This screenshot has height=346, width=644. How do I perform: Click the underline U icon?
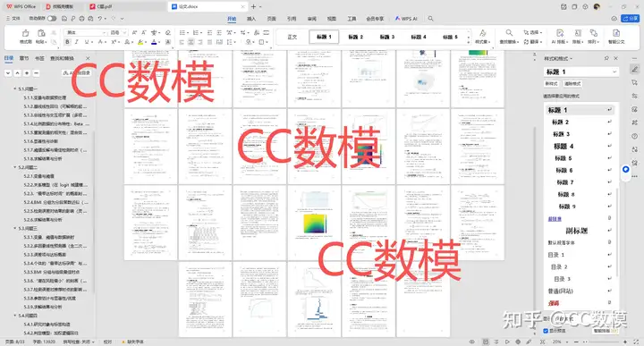click(86, 42)
